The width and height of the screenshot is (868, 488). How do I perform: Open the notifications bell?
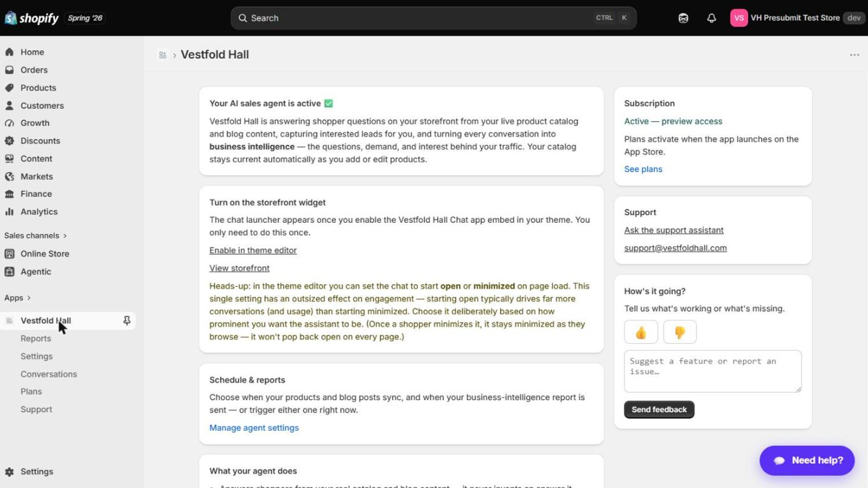coord(711,18)
